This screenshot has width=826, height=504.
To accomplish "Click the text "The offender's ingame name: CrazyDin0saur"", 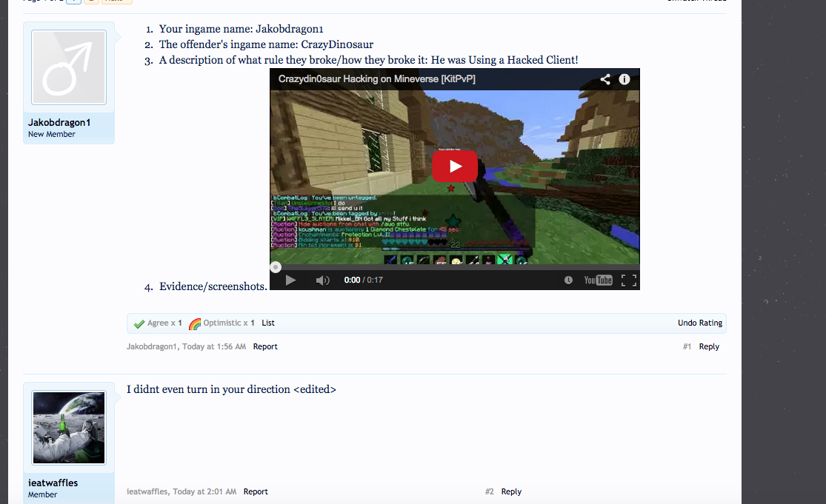I will pyautogui.click(x=266, y=44).
